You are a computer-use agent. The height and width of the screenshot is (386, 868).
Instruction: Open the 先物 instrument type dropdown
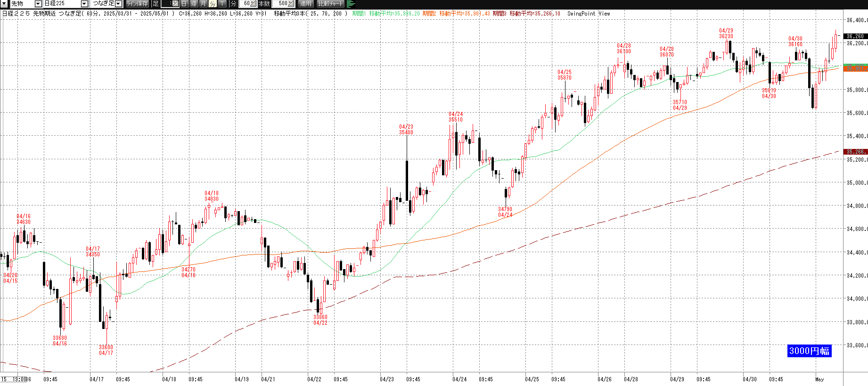pyautogui.click(x=38, y=4)
